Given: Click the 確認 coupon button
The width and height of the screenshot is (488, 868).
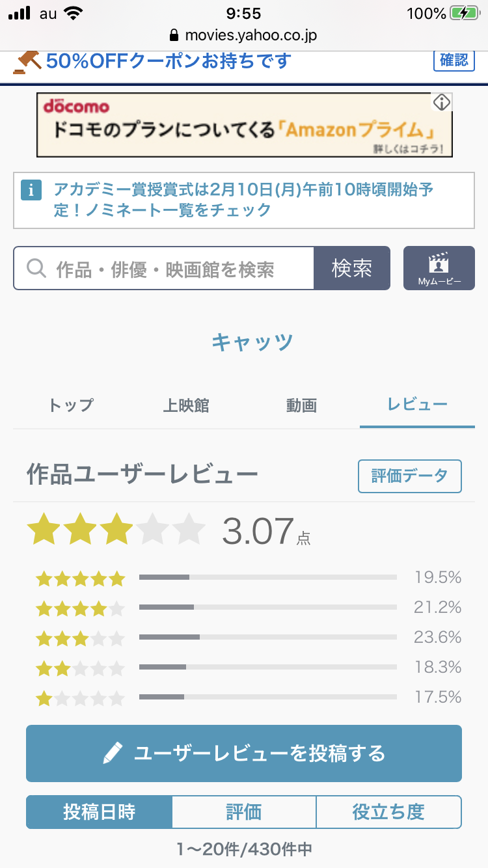Looking at the screenshot, I should click(454, 61).
